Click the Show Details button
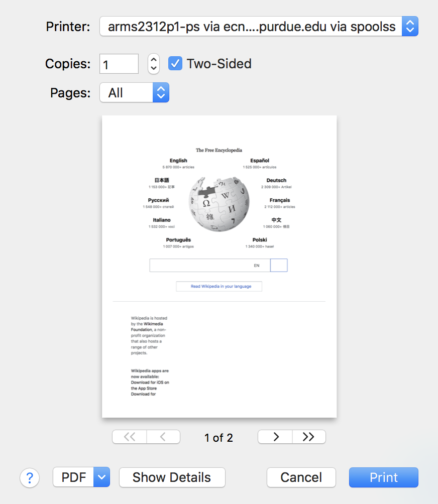The width and height of the screenshot is (438, 504). point(172,477)
